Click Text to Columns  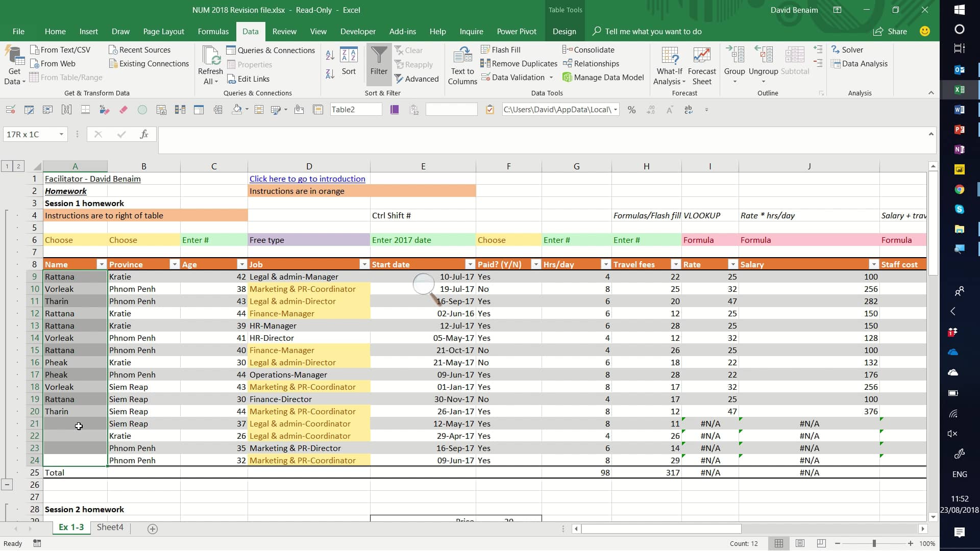pos(462,65)
